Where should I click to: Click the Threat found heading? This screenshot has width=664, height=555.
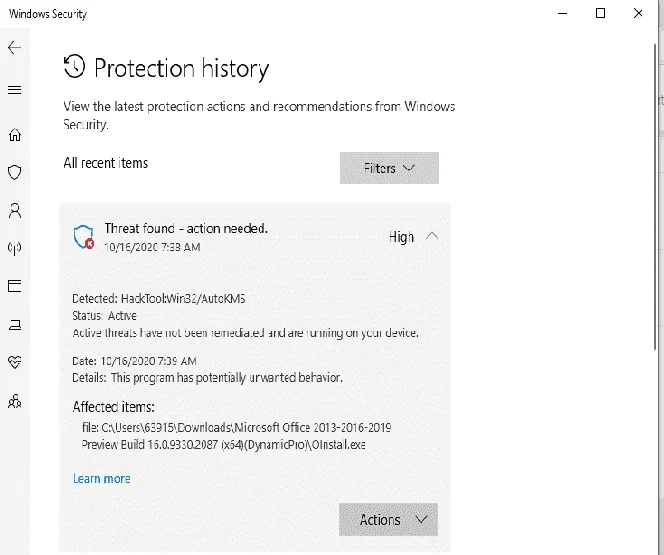tap(186, 229)
